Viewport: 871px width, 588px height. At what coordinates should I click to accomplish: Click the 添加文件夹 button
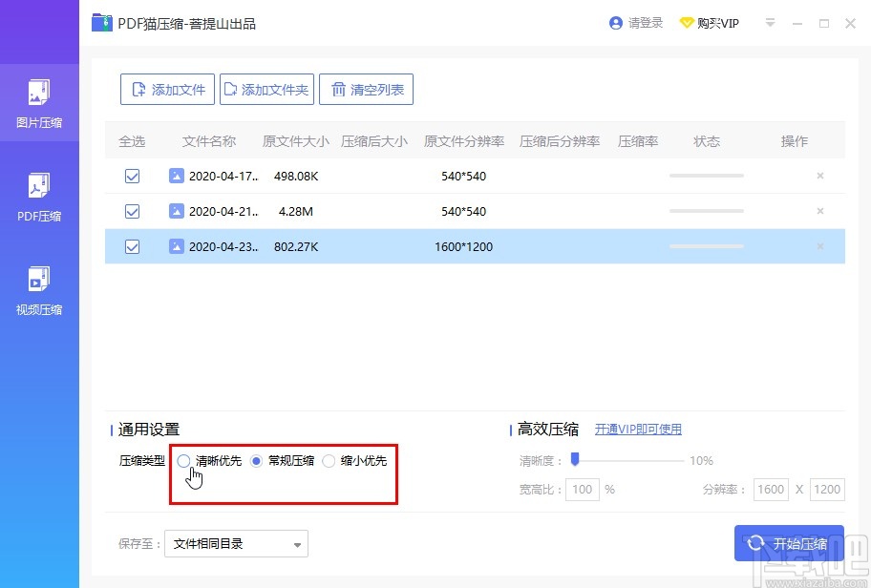[x=266, y=90]
